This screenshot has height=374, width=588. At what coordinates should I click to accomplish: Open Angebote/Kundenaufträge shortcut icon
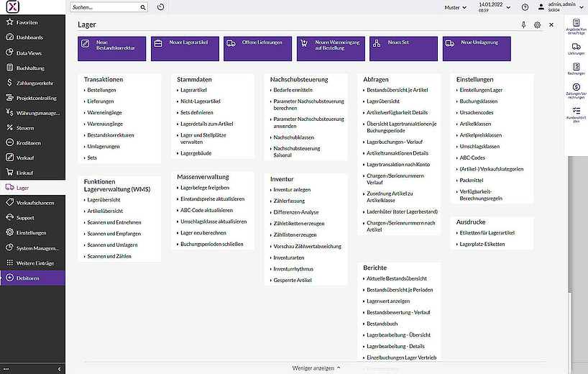click(576, 22)
